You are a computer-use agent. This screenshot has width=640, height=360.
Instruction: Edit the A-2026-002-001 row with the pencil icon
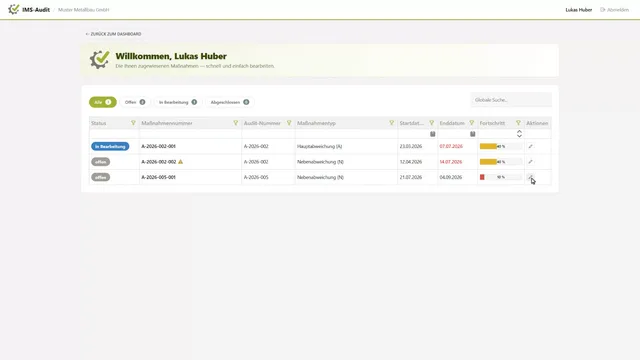coord(530,146)
